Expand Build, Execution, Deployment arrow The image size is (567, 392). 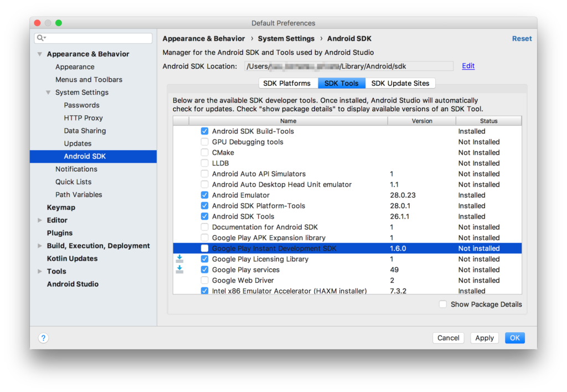point(40,246)
